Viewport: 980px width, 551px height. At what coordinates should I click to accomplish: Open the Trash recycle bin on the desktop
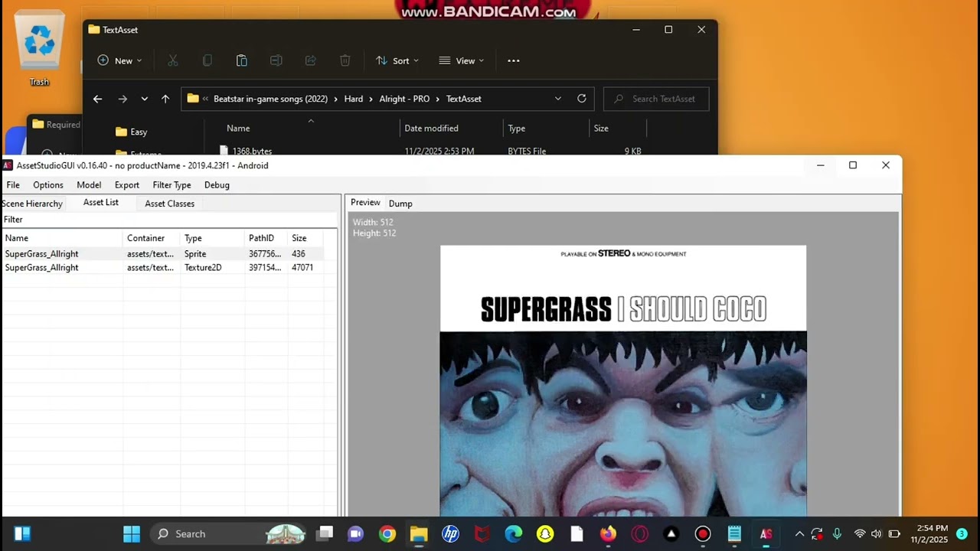pyautogui.click(x=39, y=48)
